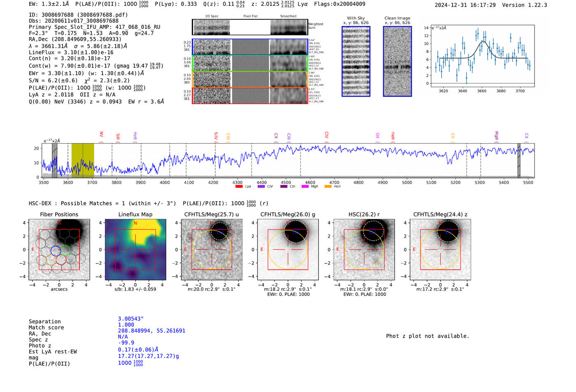The height and width of the screenshot is (392, 576).
Task: Click the Photo z value -99.9
Action: click(126, 343)
